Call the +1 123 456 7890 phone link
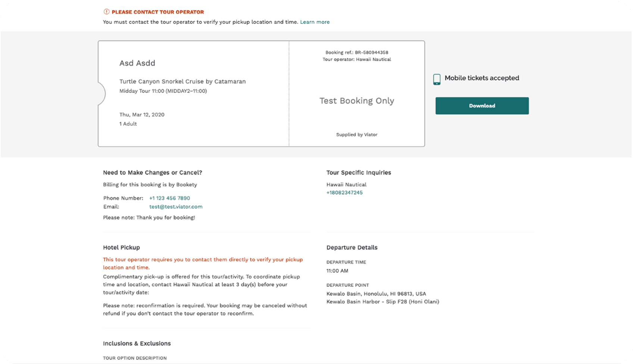 (169, 198)
